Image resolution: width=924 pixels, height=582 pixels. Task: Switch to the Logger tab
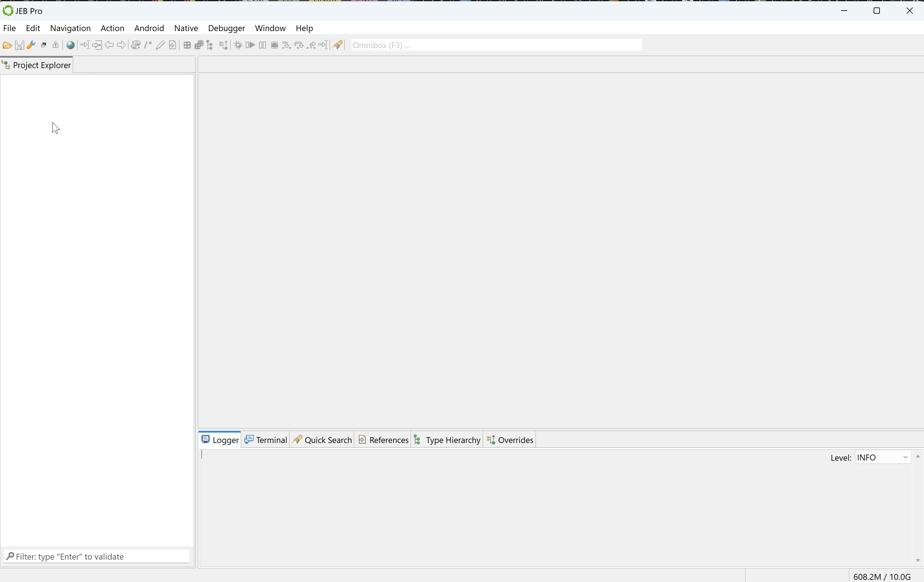pyautogui.click(x=220, y=440)
